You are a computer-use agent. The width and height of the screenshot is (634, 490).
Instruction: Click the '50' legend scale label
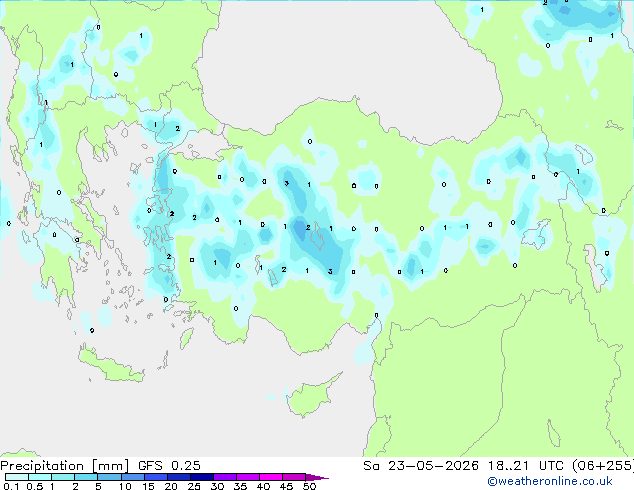(309, 486)
